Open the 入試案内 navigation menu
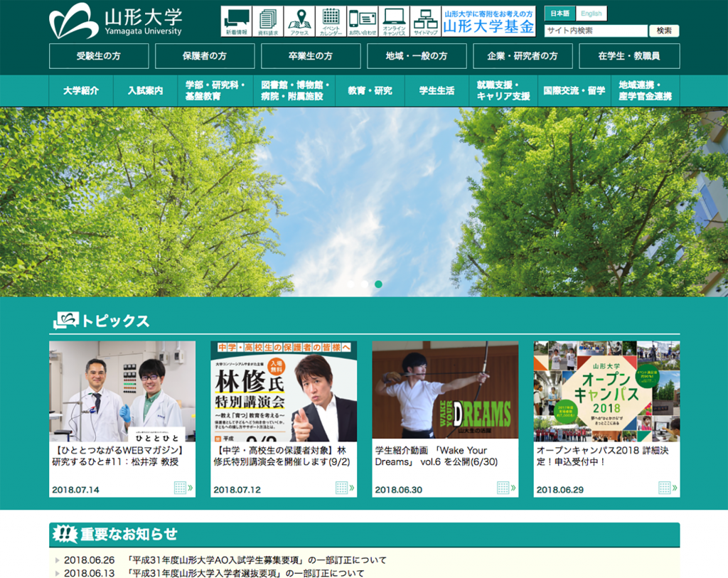This screenshot has height=578, width=728. tap(146, 91)
